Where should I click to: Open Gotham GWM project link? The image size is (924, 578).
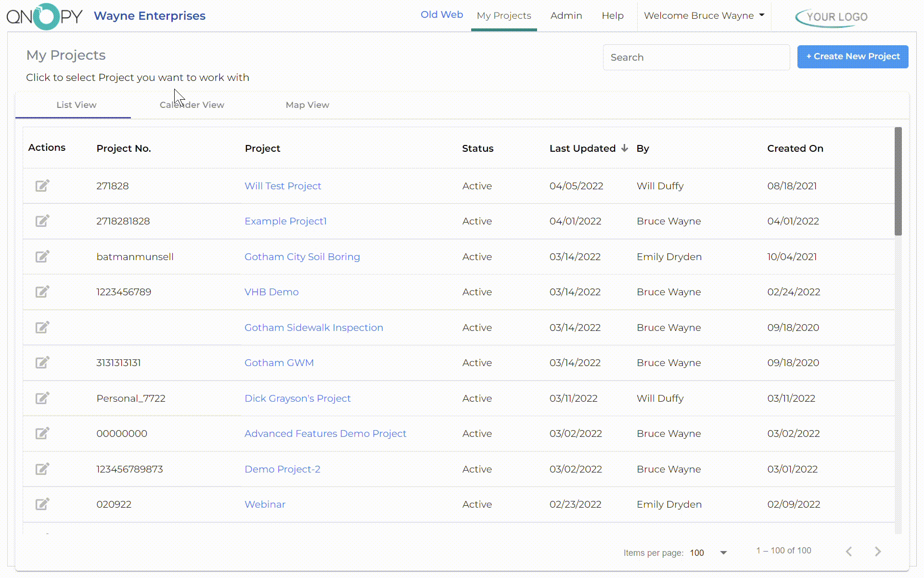[279, 363]
